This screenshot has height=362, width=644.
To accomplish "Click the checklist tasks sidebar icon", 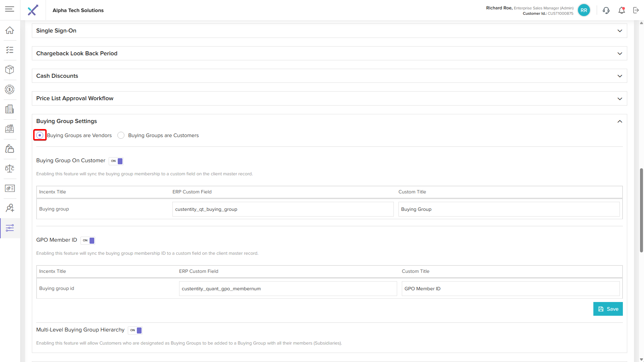I will pyautogui.click(x=10, y=50).
